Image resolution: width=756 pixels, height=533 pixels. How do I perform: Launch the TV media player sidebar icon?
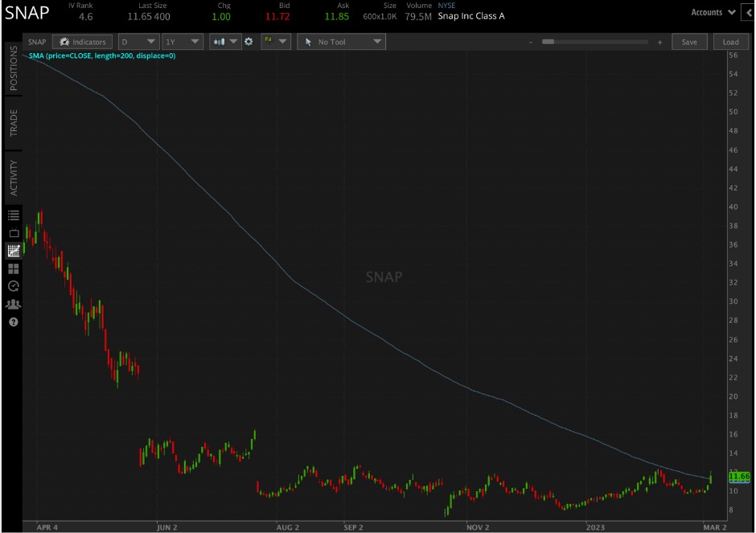coord(13,232)
